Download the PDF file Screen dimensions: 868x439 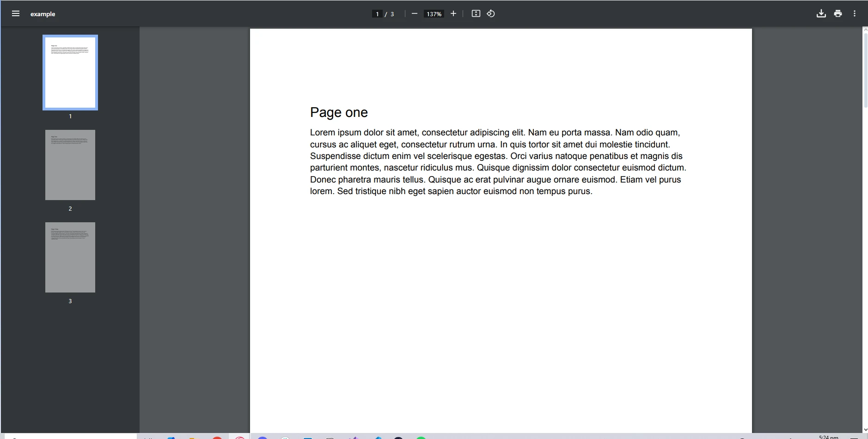(821, 13)
